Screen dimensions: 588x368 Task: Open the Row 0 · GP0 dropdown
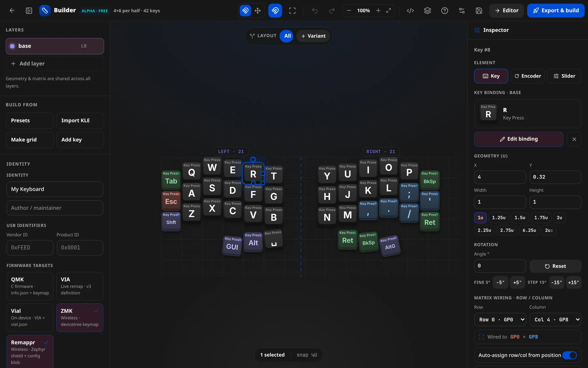tap(500, 320)
